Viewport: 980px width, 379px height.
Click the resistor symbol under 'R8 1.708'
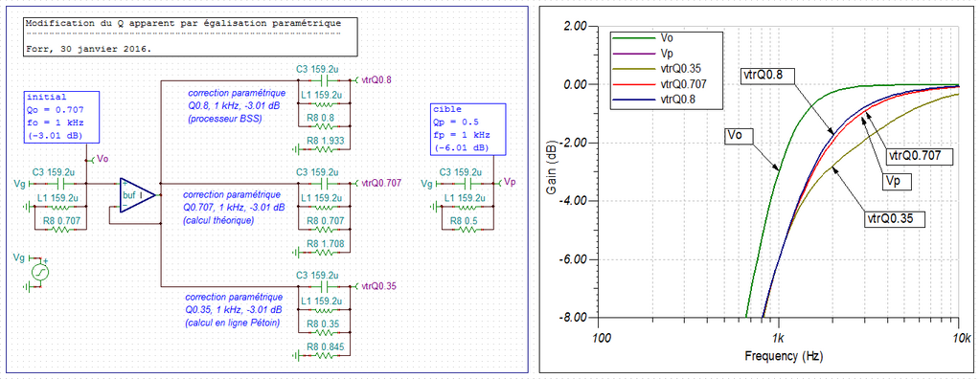tap(325, 253)
